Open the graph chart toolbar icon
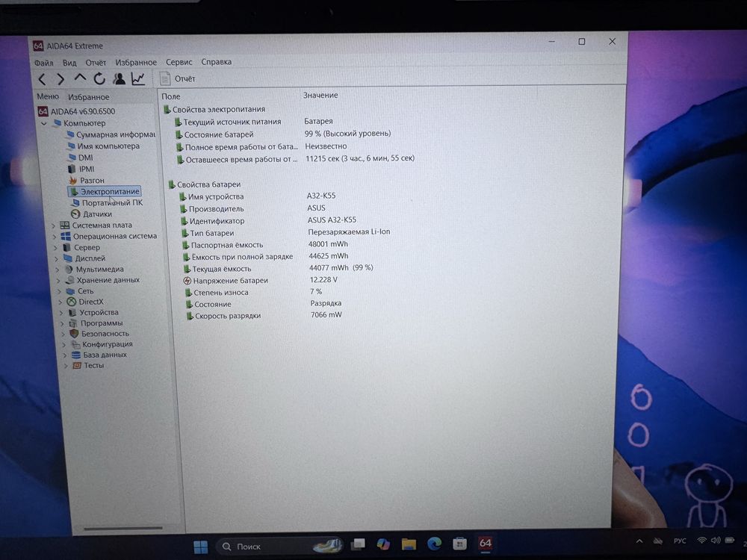 coord(138,78)
